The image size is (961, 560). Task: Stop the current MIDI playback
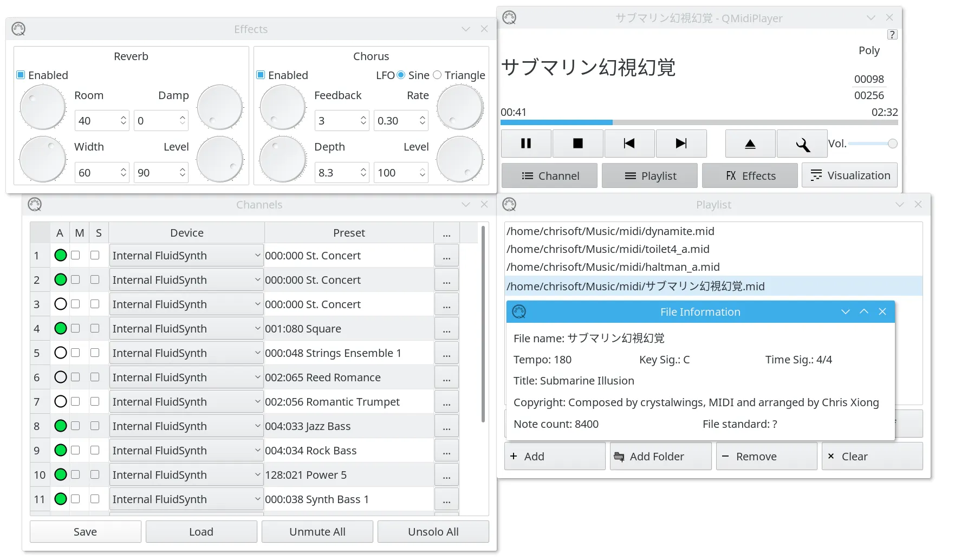click(x=578, y=144)
